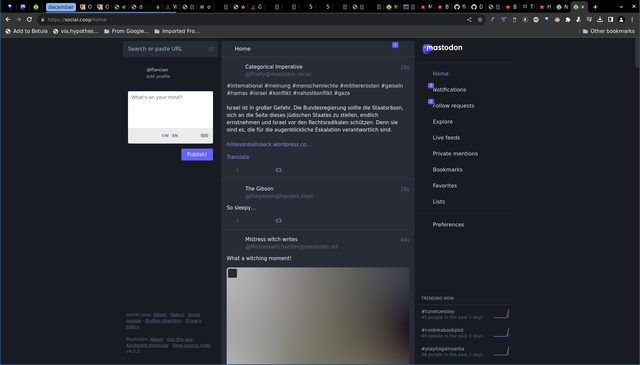Hide the sensitive image via eye toggle

[232, 273]
